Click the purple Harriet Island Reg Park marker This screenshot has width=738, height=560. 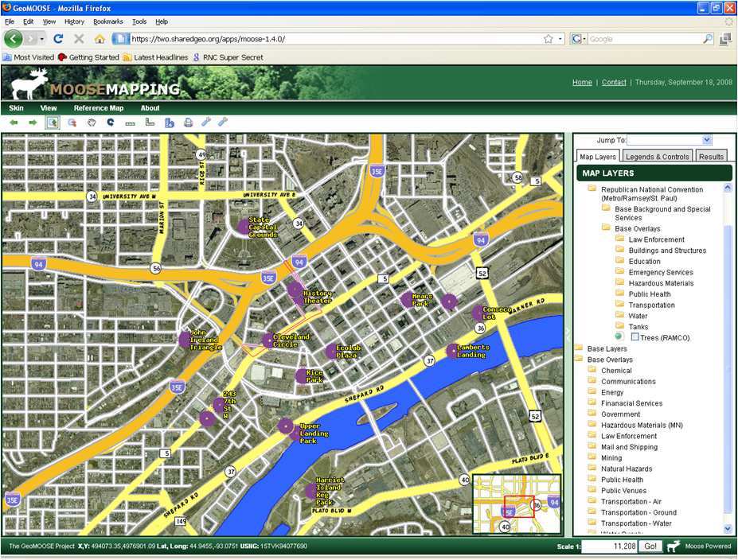click(311, 492)
